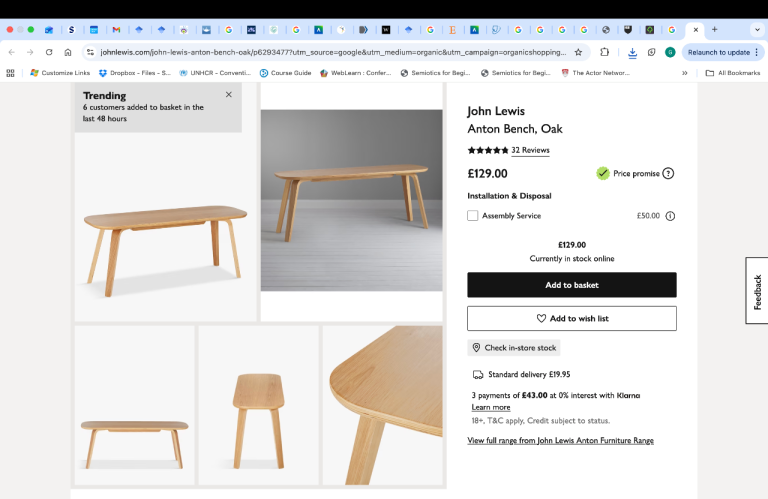The image size is (768, 499).
Task: Click Relaunch to update
Action: (x=719, y=52)
